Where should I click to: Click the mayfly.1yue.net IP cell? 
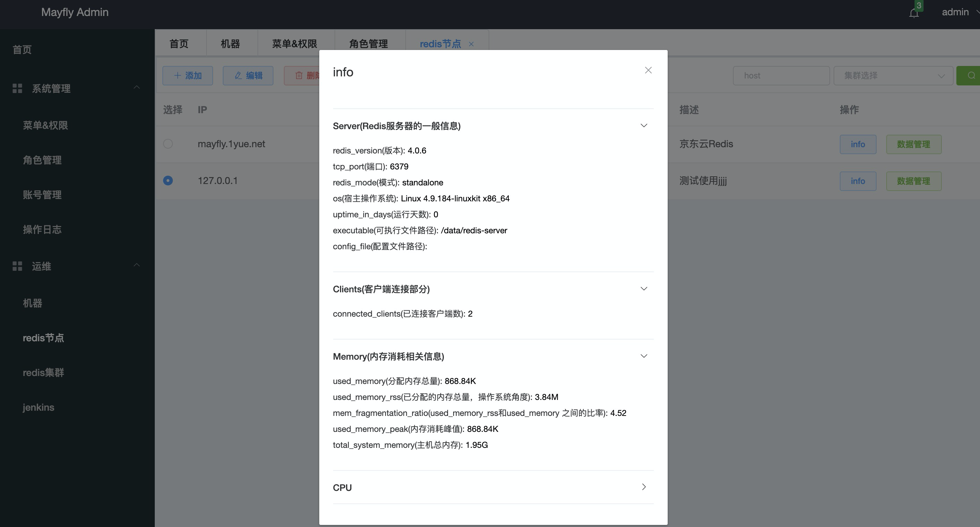coord(231,144)
